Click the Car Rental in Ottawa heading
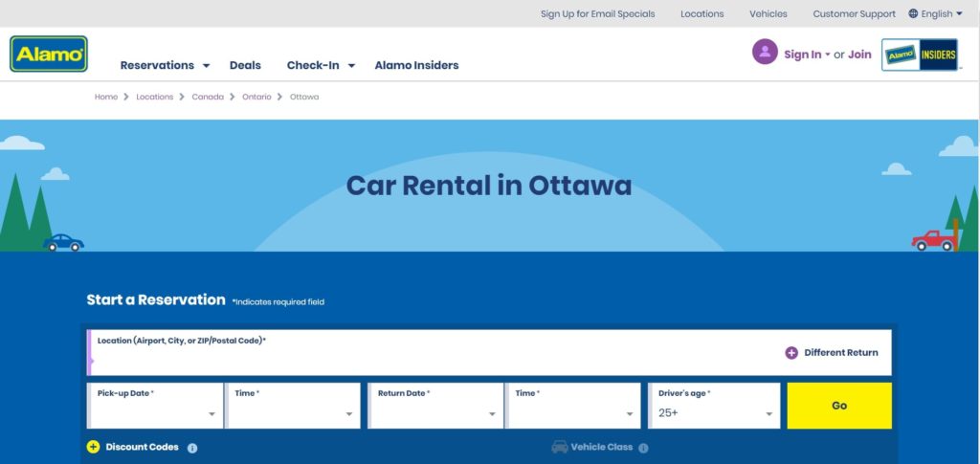The width and height of the screenshot is (980, 464). 489,186
